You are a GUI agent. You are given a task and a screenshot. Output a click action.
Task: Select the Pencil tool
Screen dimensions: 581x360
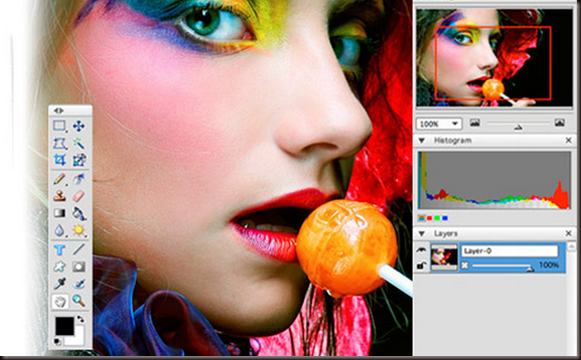click(x=59, y=179)
